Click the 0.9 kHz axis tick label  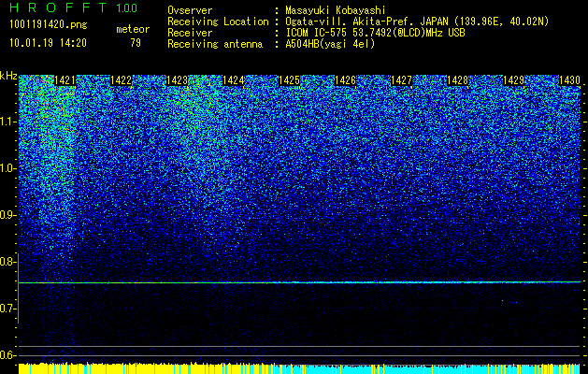pos(7,215)
